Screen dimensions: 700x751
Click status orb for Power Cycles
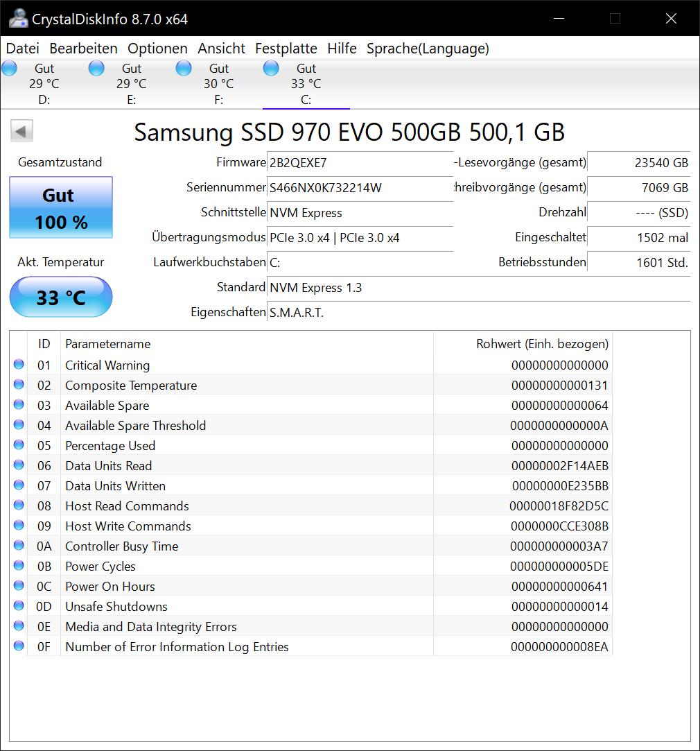[19, 566]
